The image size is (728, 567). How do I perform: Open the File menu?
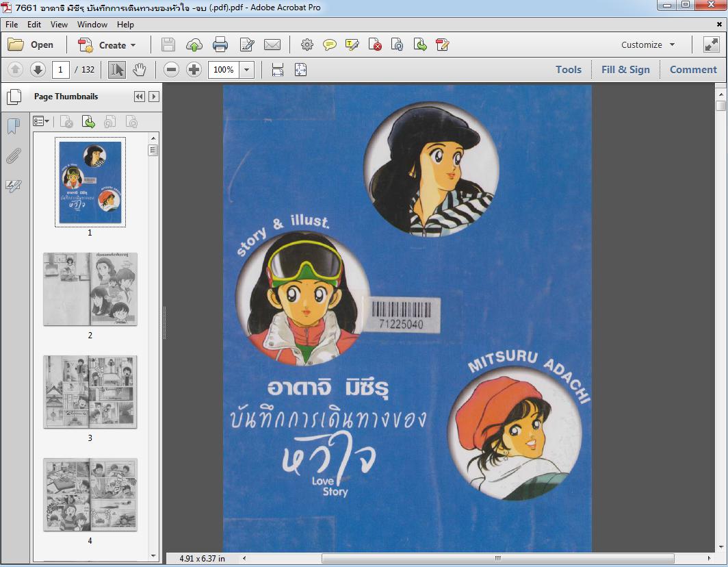click(x=12, y=25)
